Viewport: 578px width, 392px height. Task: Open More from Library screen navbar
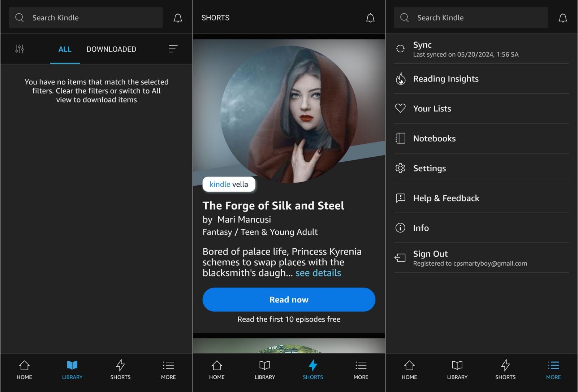click(x=168, y=370)
